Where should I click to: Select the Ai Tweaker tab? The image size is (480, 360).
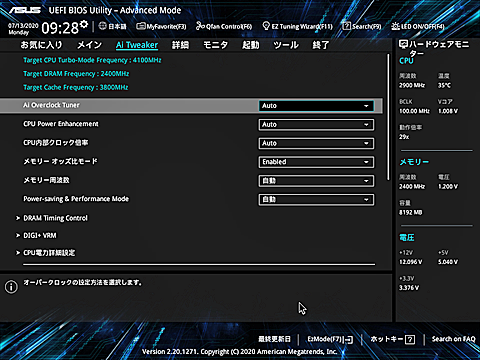137,45
